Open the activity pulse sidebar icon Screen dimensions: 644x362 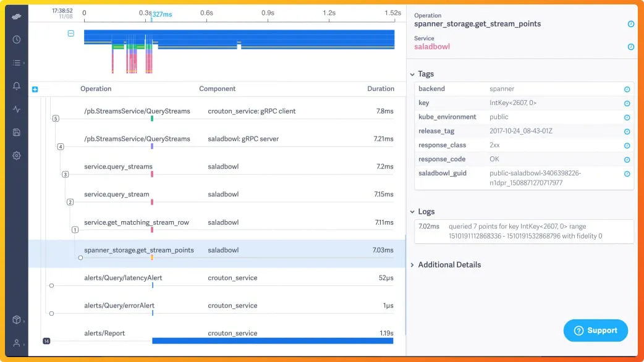(17, 109)
